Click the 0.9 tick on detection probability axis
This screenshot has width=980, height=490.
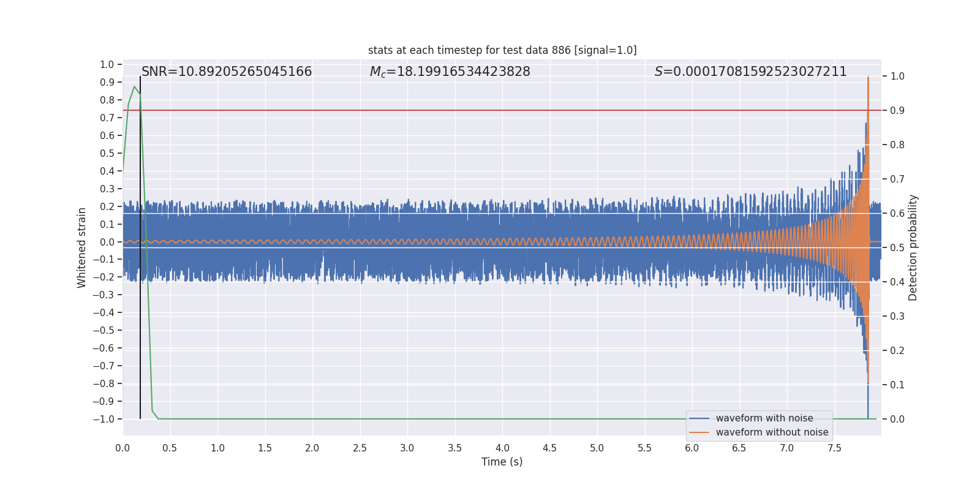897,111
